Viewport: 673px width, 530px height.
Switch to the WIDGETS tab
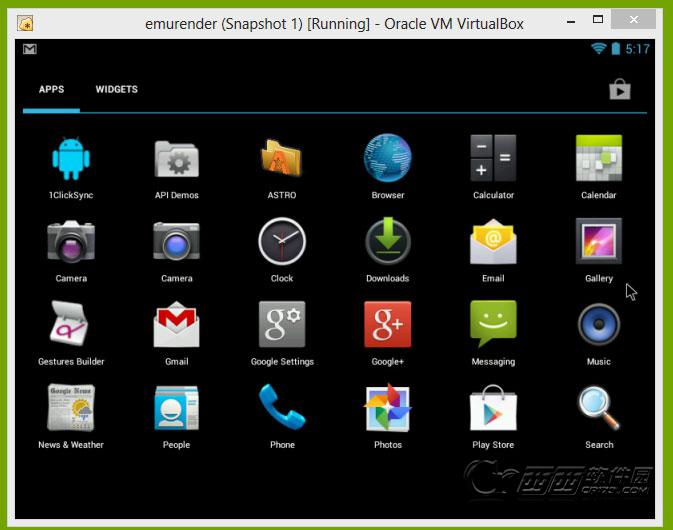[x=116, y=89]
